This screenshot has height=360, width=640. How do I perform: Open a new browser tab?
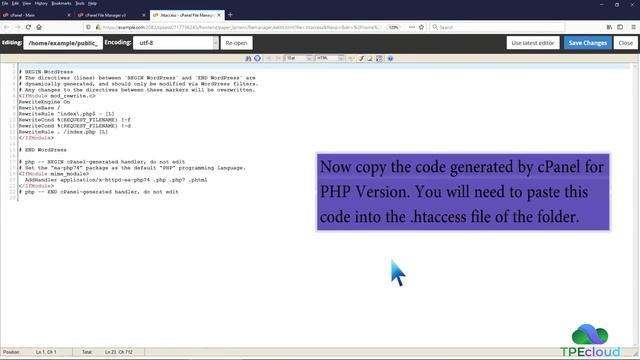tap(230, 15)
